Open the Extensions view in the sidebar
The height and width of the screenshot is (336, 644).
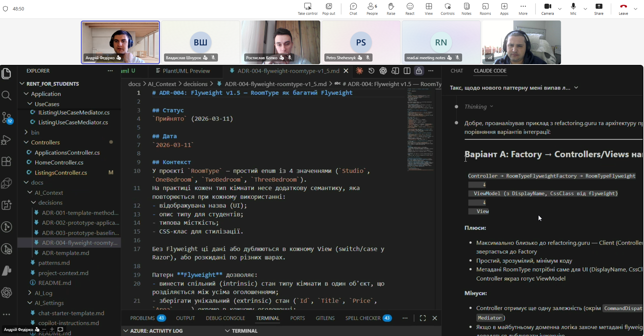(7, 161)
